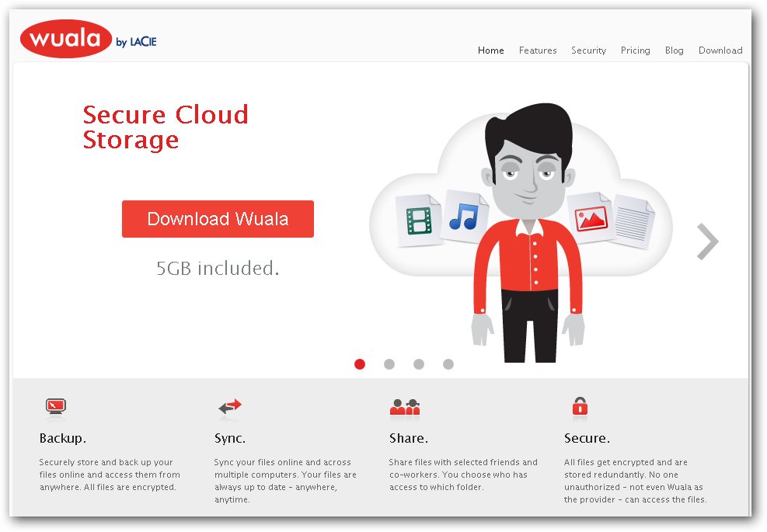The width and height of the screenshot is (767, 532).
Task: Click 'Share files with selected friends and' text
Action: click(x=462, y=462)
